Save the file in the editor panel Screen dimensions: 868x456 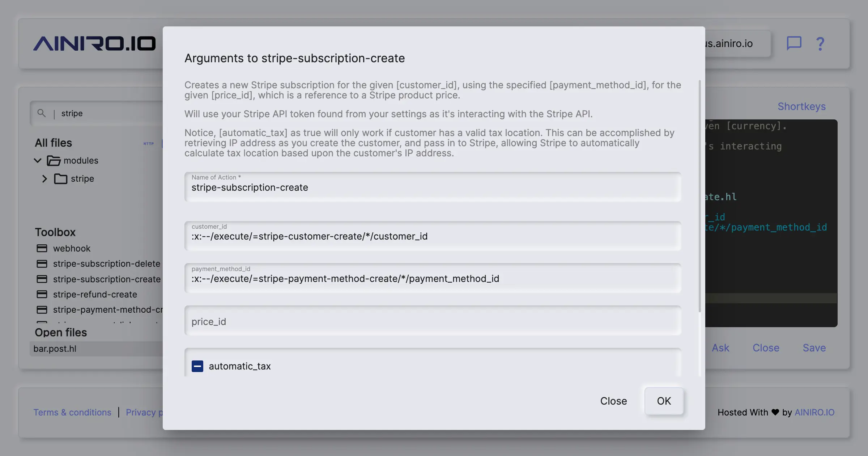coord(814,348)
